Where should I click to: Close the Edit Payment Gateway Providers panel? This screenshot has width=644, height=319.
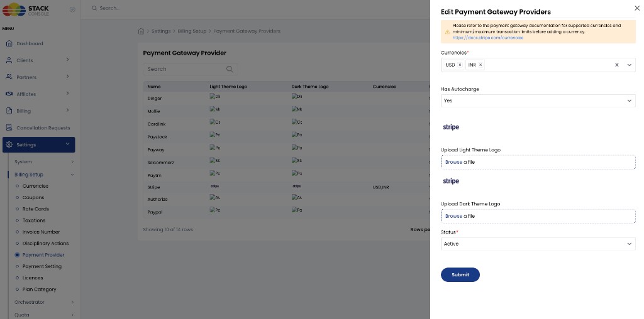pos(636,8)
